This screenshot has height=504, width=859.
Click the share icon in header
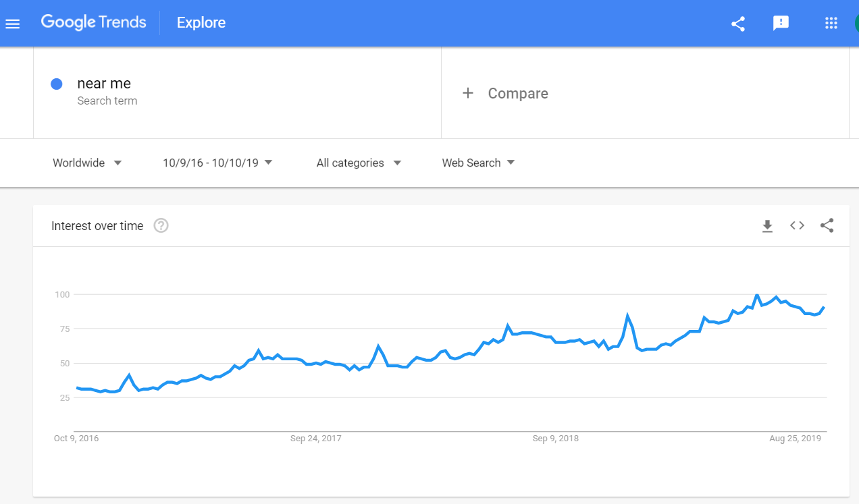coord(738,24)
